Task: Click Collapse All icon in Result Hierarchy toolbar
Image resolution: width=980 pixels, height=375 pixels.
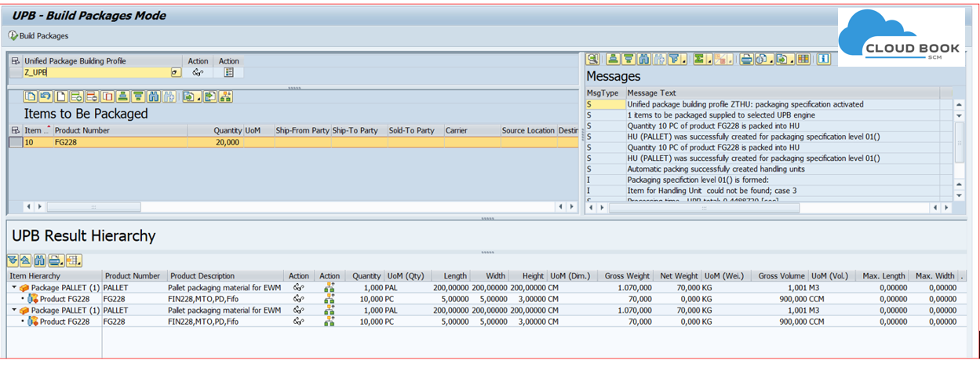Action: 26,260
